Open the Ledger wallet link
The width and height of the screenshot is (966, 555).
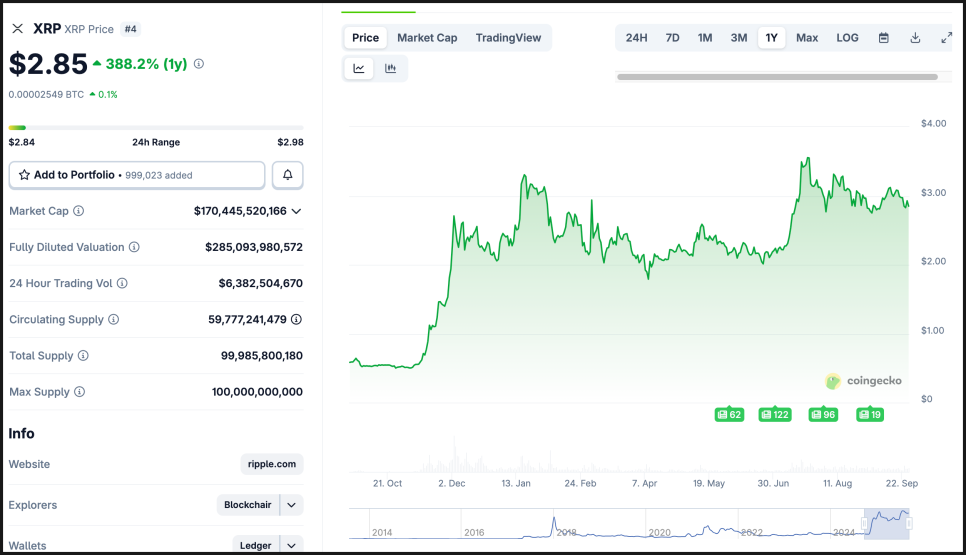[x=256, y=545]
